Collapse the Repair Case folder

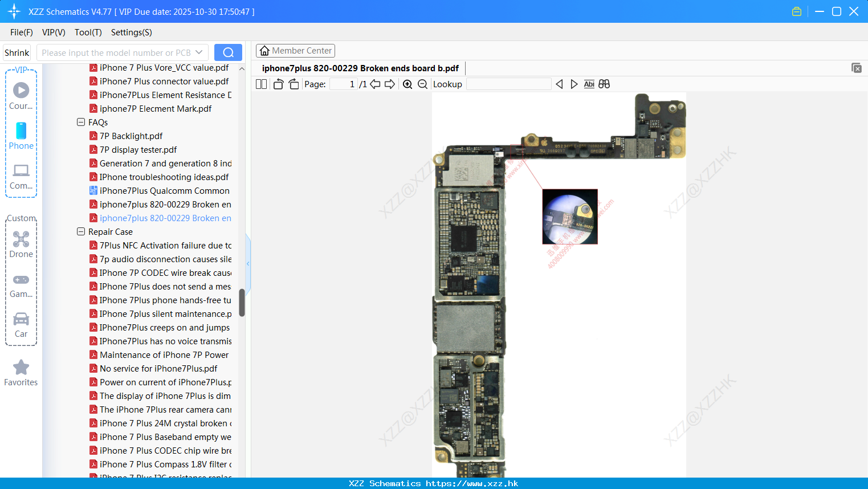point(81,231)
